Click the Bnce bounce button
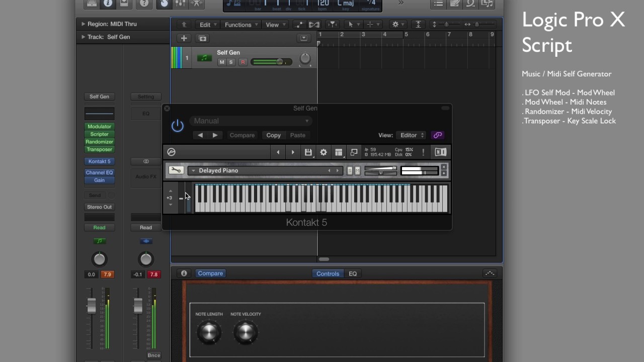Viewport: 644px width, 362px height. [x=154, y=355]
